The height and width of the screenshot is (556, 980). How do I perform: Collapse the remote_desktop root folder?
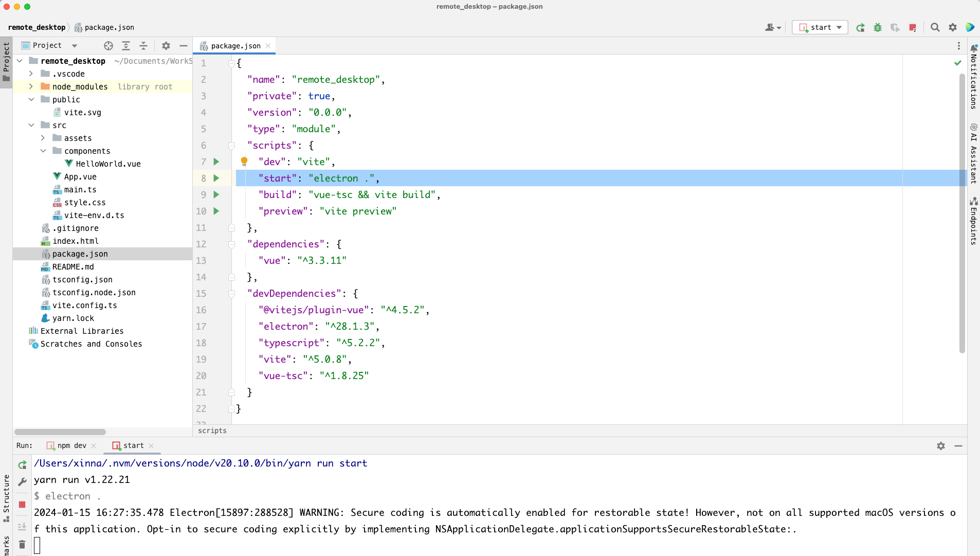(20, 61)
